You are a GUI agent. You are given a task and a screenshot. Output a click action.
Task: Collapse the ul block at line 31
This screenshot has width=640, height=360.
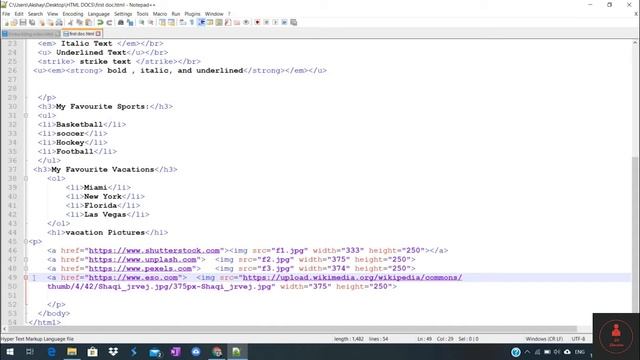[26, 116]
